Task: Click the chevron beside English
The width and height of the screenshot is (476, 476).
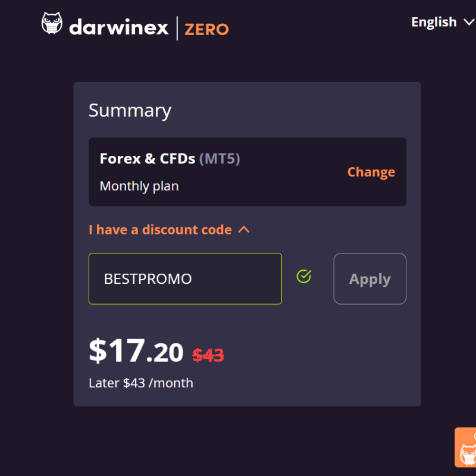Action: [x=469, y=22]
